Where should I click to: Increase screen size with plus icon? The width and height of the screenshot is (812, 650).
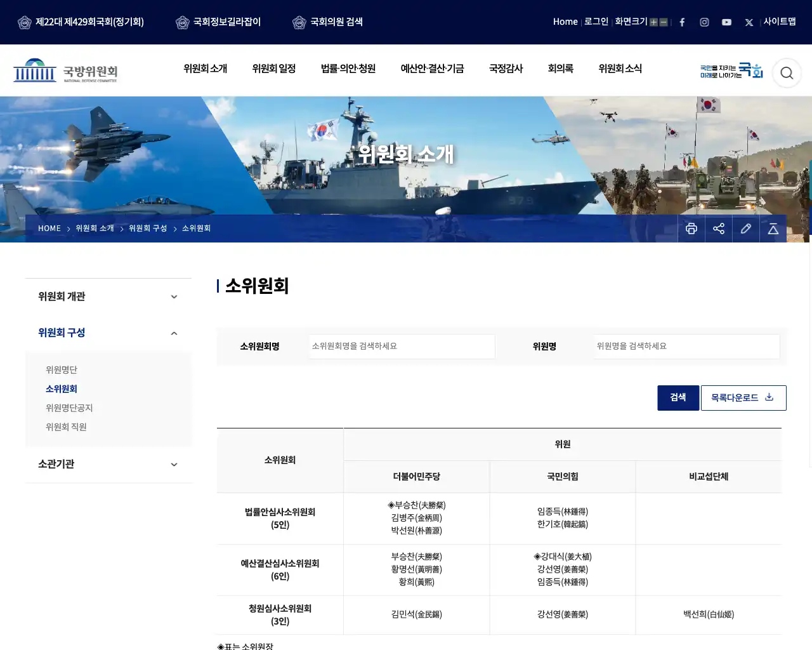coord(653,22)
